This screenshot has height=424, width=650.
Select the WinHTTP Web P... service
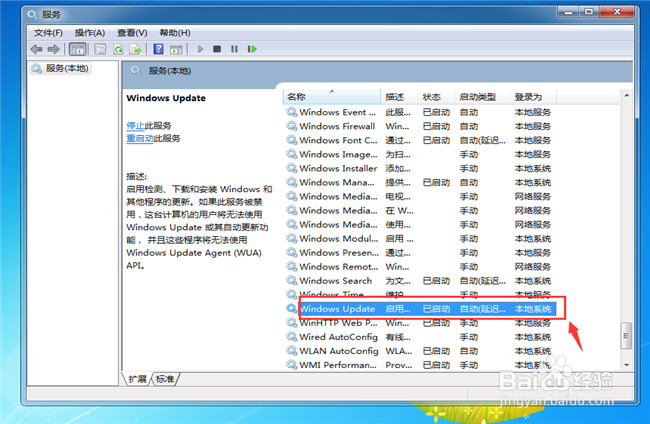click(420, 323)
